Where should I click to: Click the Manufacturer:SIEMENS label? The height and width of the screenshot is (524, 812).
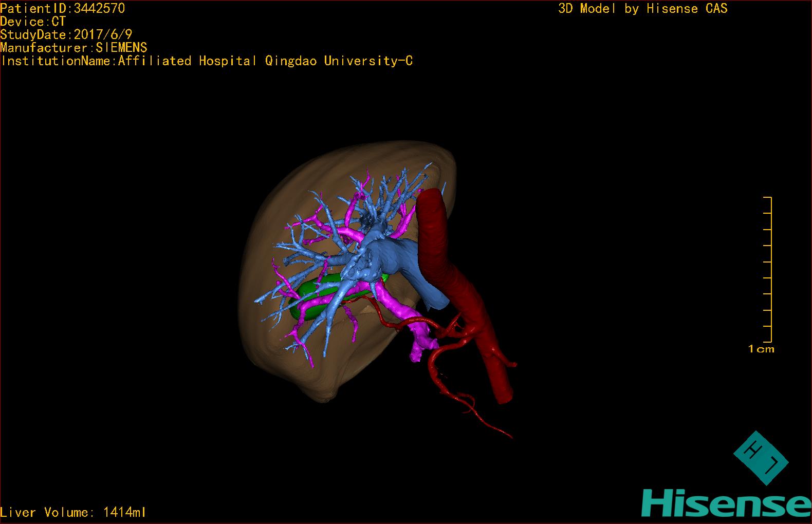coord(73,48)
